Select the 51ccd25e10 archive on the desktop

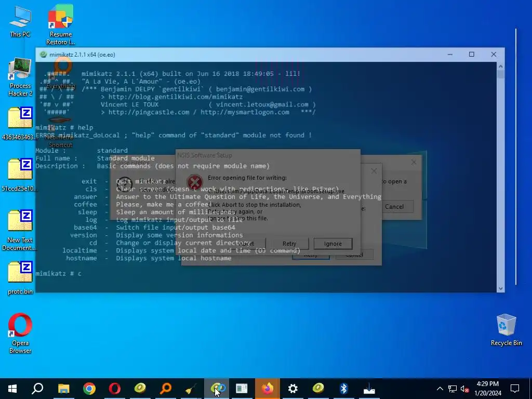pyautogui.click(x=20, y=175)
